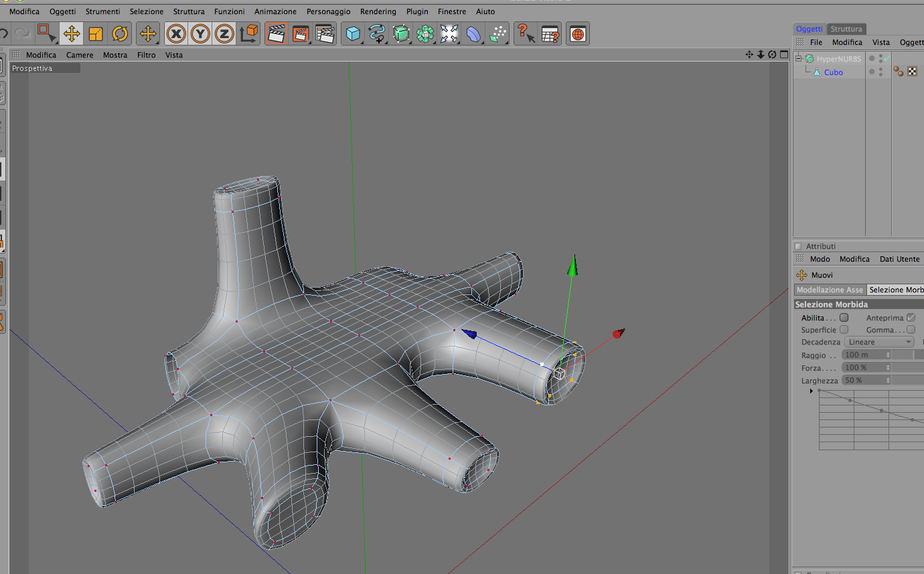
Task: Expand the falloff curve disclosure triangle
Action: click(x=812, y=391)
